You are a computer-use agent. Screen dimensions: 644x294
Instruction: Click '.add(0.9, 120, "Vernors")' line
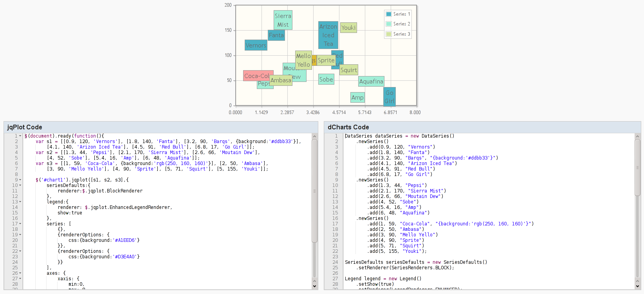coord(401,147)
